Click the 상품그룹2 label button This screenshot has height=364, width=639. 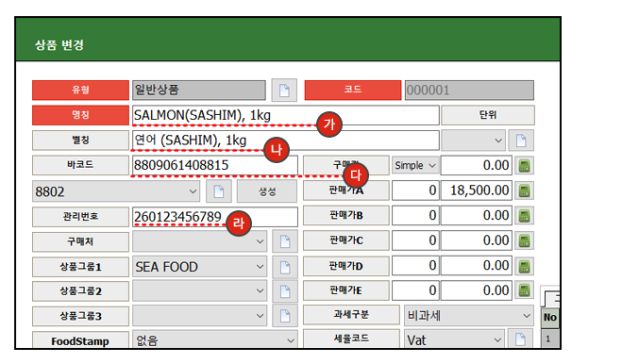click(80, 291)
